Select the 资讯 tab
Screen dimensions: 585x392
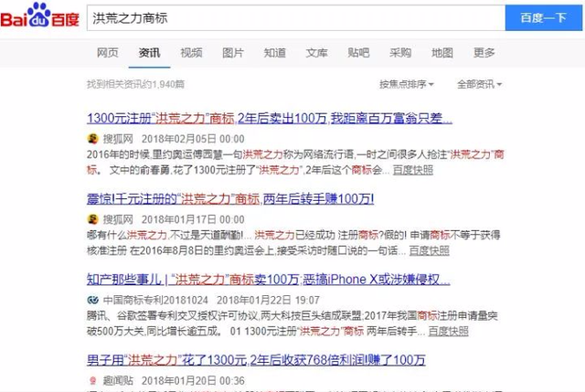pyautogui.click(x=149, y=53)
